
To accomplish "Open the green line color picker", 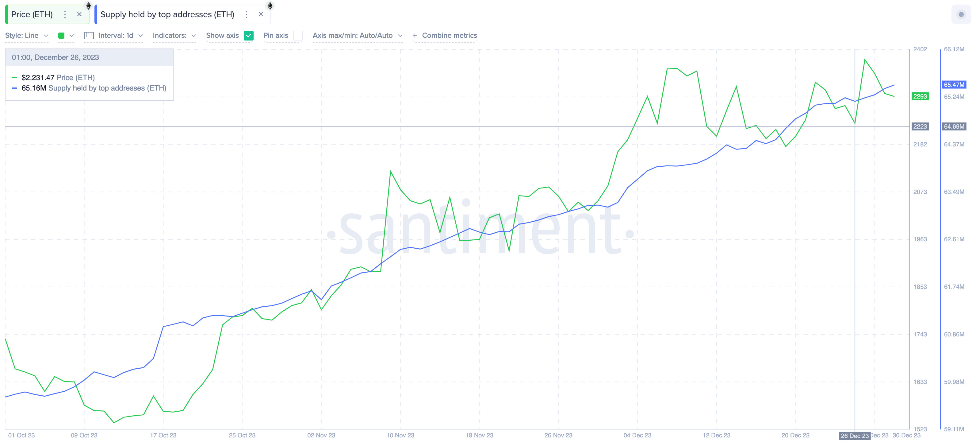I will click(x=61, y=35).
